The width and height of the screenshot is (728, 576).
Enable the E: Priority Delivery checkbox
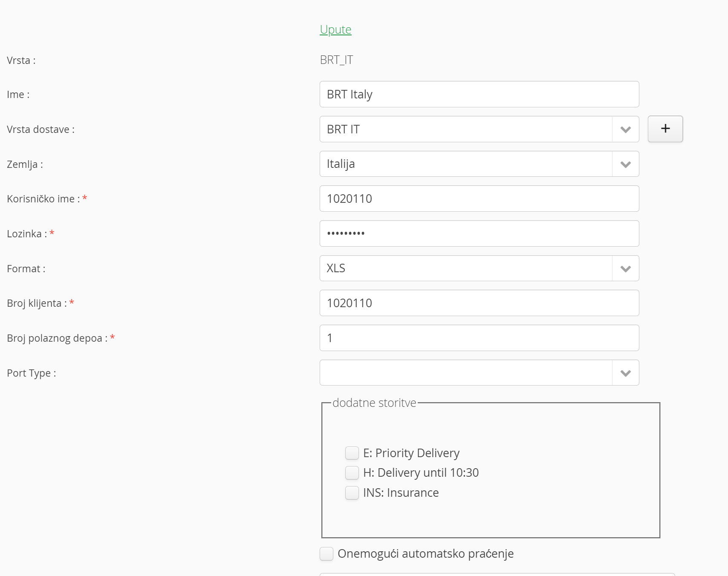click(352, 453)
